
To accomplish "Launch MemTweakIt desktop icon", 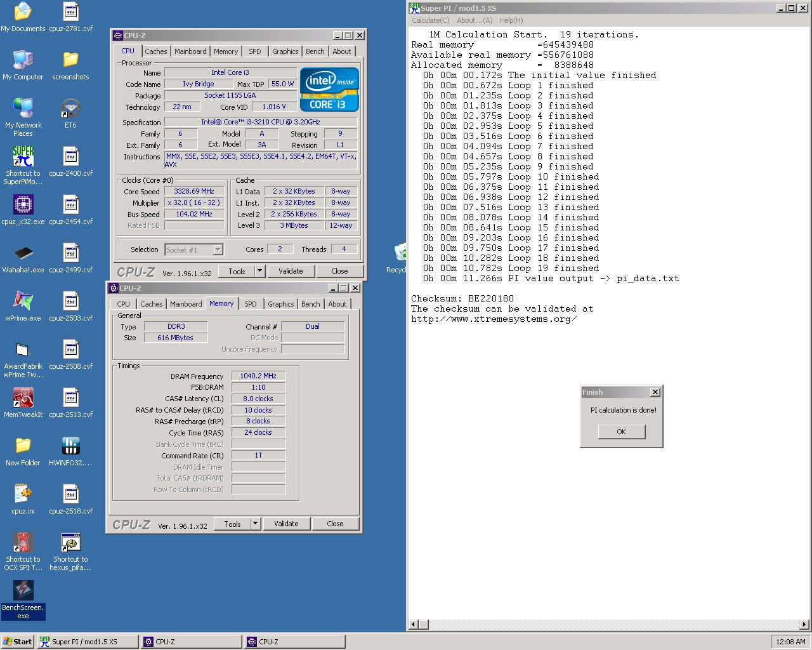I will (x=23, y=403).
